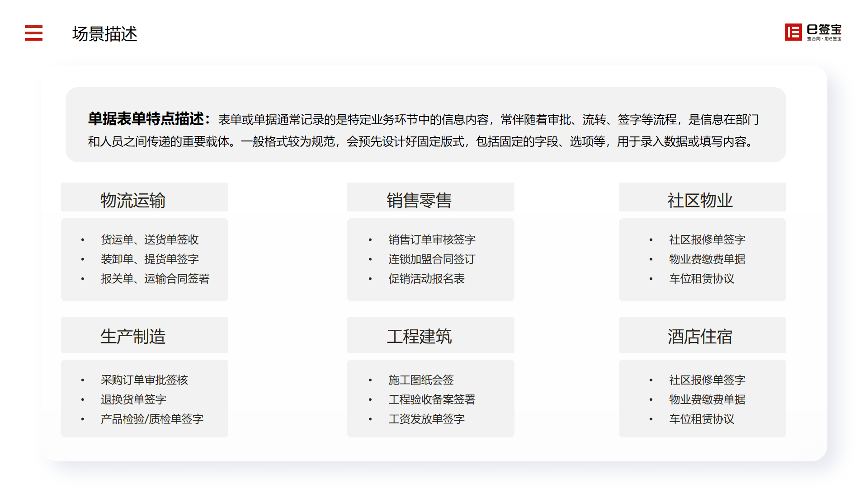Click the 货运单、送货单签收 bullet
This screenshot has height=488, width=868.
click(x=150, y=239)
